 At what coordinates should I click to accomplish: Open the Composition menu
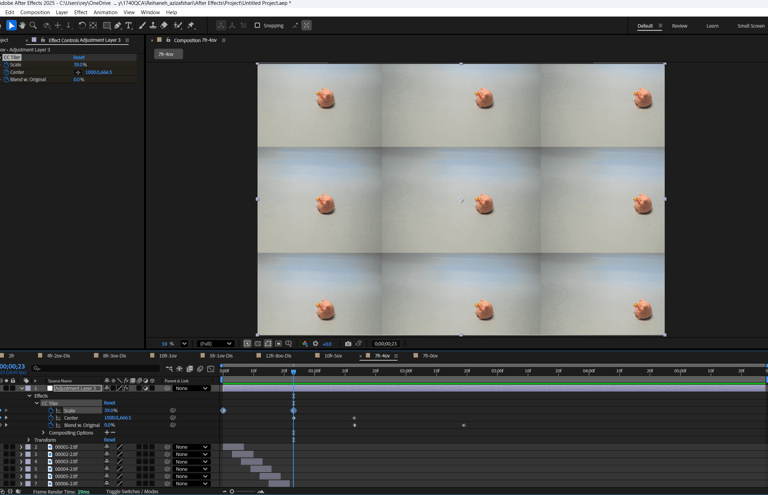pos(35,12)
